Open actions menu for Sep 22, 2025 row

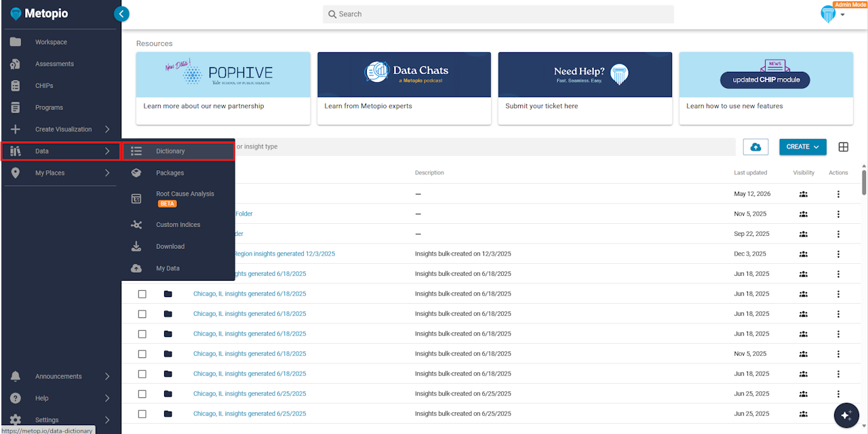[838, 234]
